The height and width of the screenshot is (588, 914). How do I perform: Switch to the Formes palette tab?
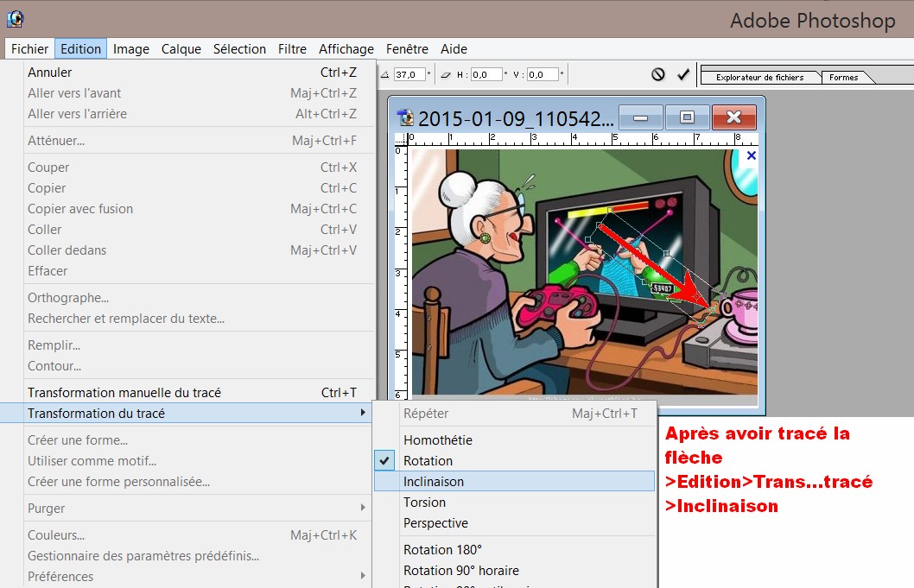pyautogui.click(x=843, y=77)
